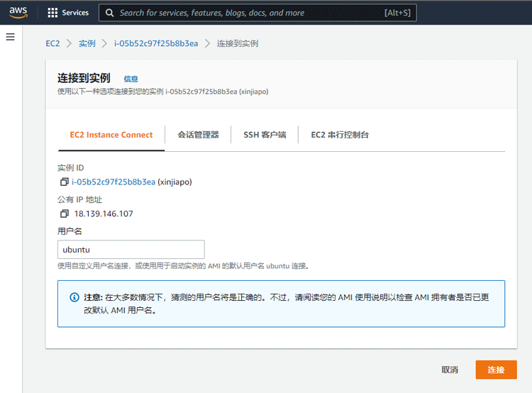
Task: Click the ubuntu username input field
Action: (x=131, y=250)
